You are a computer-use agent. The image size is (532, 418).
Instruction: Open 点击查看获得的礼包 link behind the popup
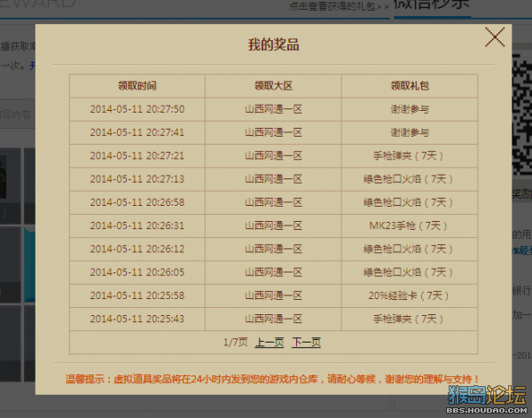(339, 6)
